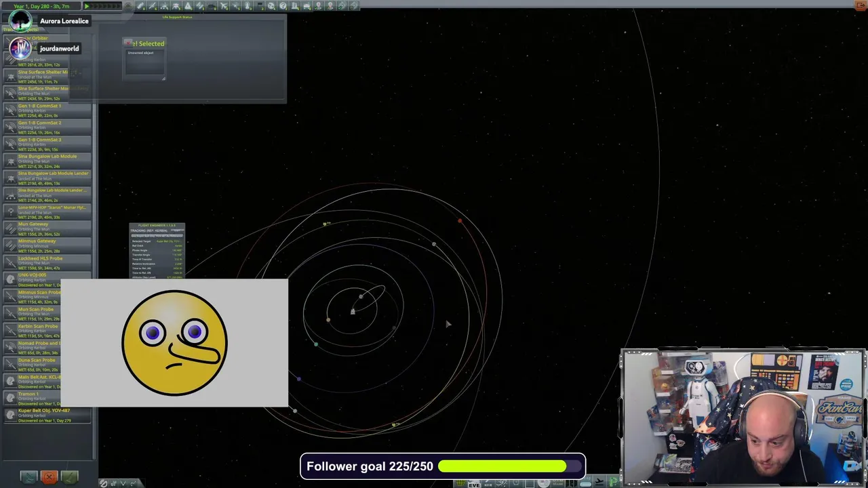Click the teal Fly vessel button at bottom left

tap(28, 477)
